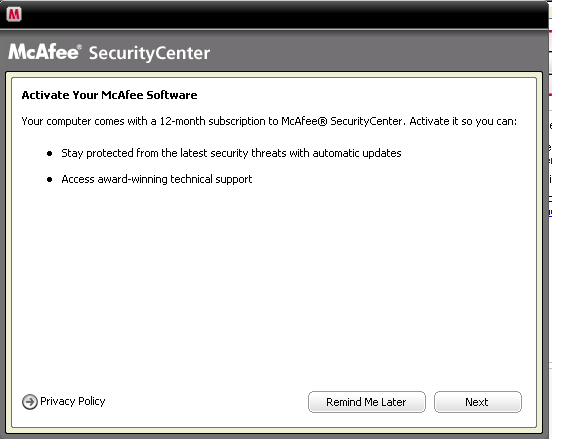The width and height of the screenshot is (574, 439).
Task: Click the award-winning technical support bullet text
Action: click(x=157, y=179)
